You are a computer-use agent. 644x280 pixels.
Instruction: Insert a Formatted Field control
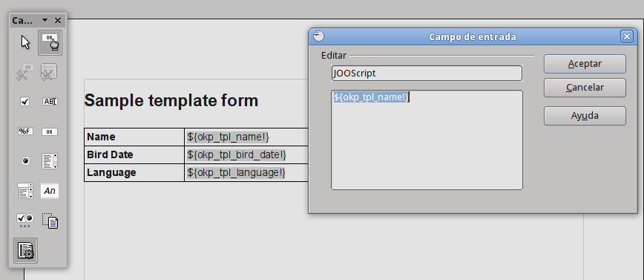[25, 131]
